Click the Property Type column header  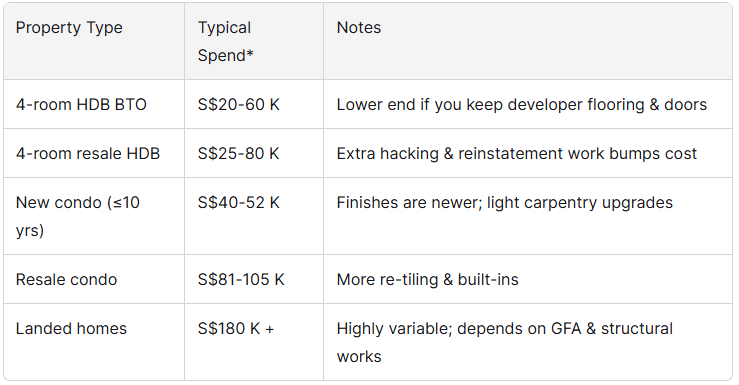pyautogui.click(x=69, y=28)
